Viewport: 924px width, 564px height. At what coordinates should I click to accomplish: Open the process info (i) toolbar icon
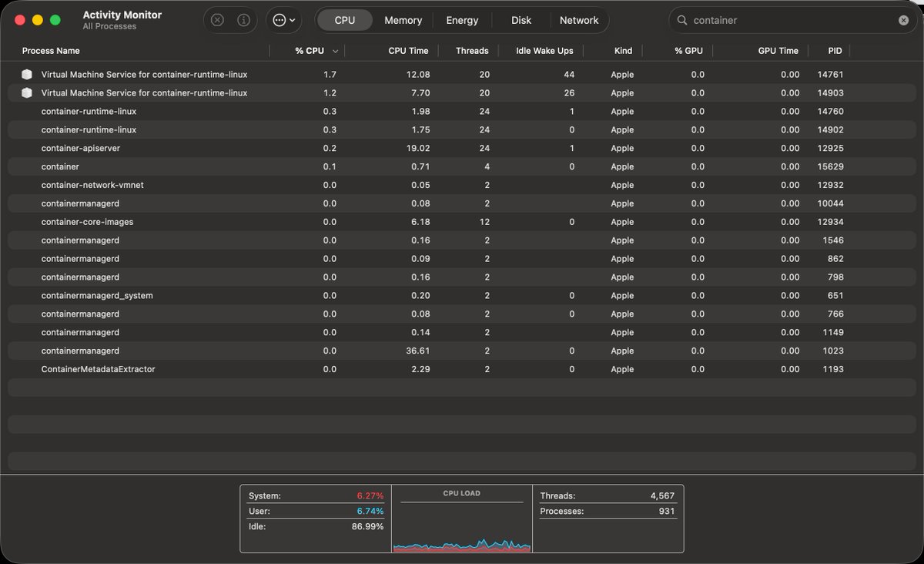(x=243, y=20)
